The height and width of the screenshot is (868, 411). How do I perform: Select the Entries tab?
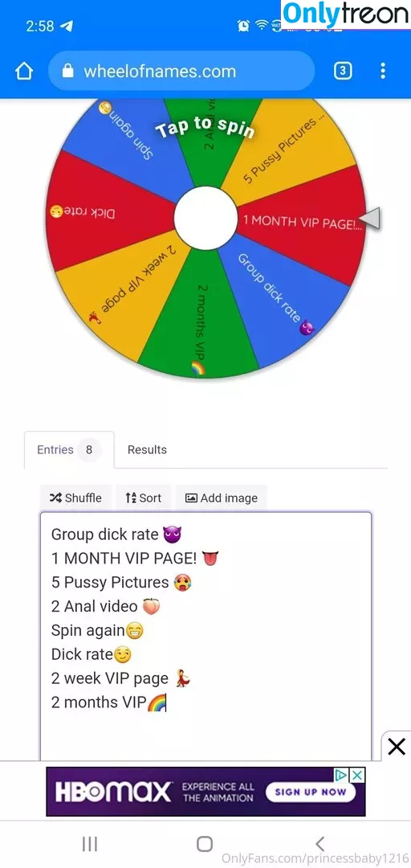click(x=69, y=449)
